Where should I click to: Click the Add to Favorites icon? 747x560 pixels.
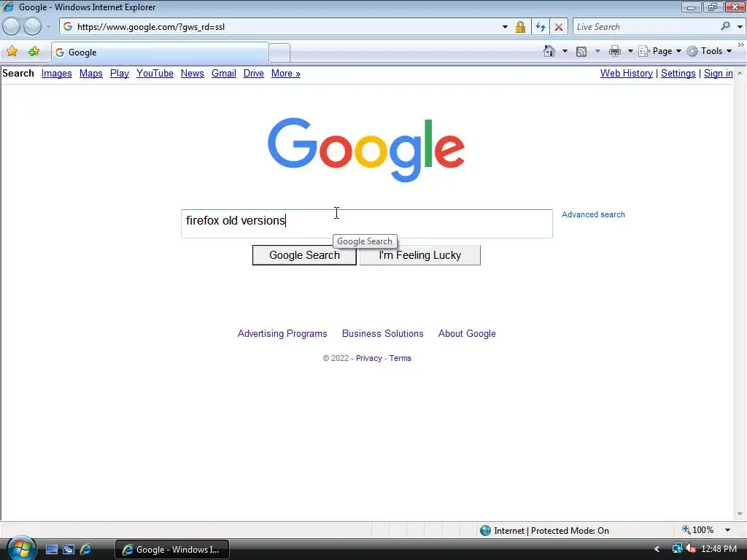[x=34, y=52]
